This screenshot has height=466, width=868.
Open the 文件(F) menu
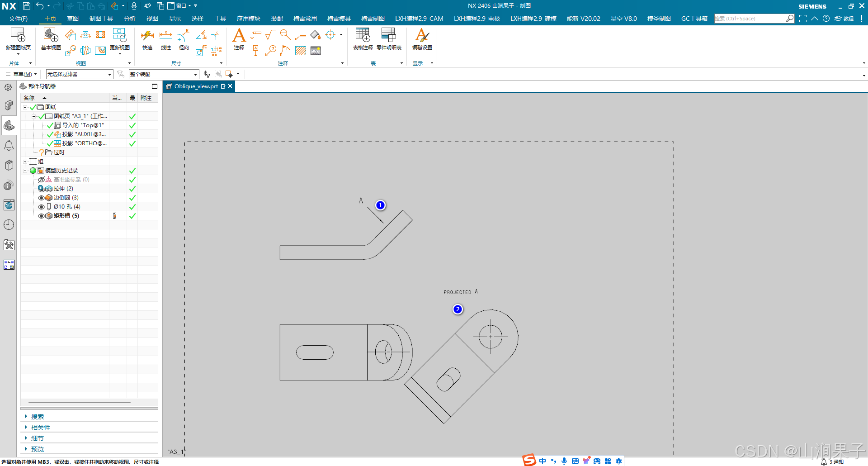tap(18, 19)
